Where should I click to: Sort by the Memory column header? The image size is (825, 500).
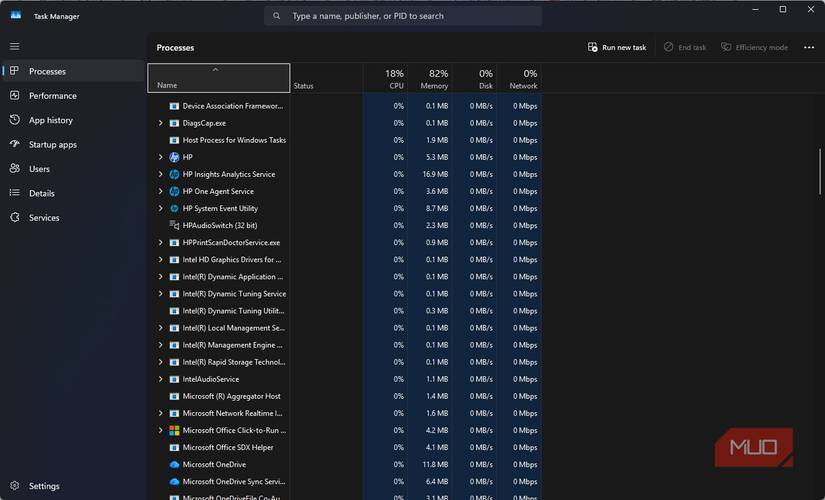tap(430, 78)
